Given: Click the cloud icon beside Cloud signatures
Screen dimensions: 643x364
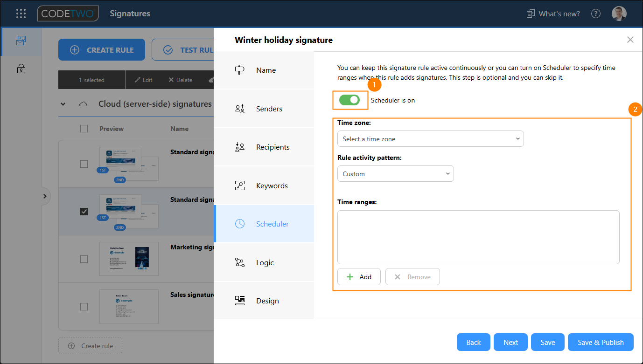Looking at the screenshot, I should (84, 104).
